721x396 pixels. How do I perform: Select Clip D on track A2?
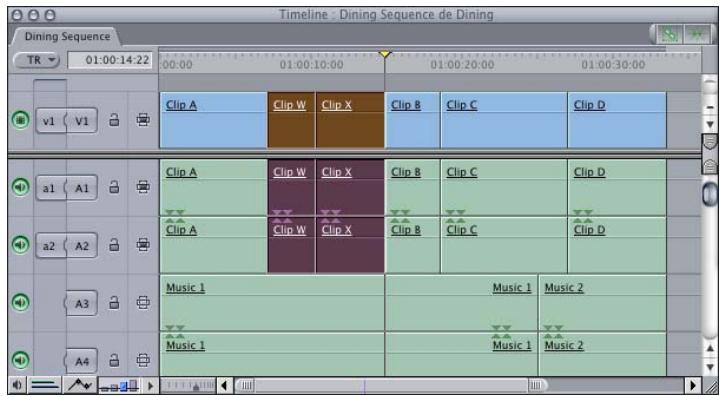[617, 245]
